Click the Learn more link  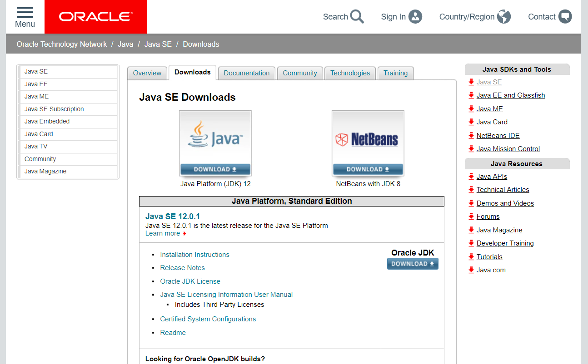click(x=163, y=233)
